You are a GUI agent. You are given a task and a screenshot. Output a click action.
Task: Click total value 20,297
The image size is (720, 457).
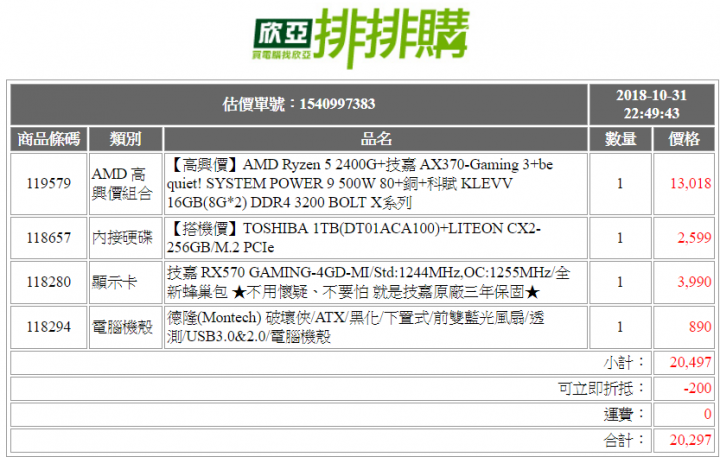coord(690,440)
